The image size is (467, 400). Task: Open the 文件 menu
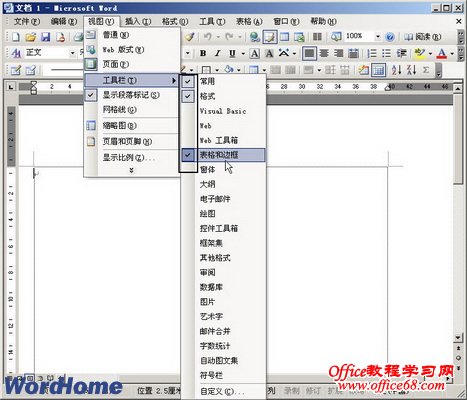click(27, 21)
